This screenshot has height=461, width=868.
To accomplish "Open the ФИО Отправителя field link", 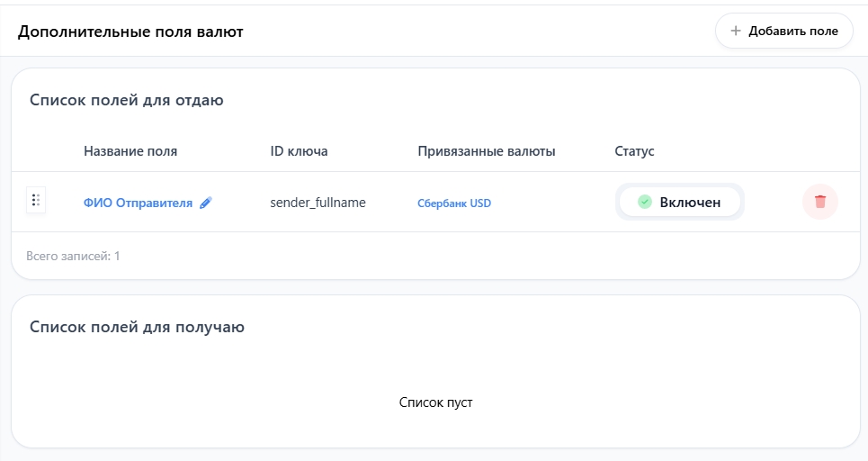I will [x=138, y=203].
